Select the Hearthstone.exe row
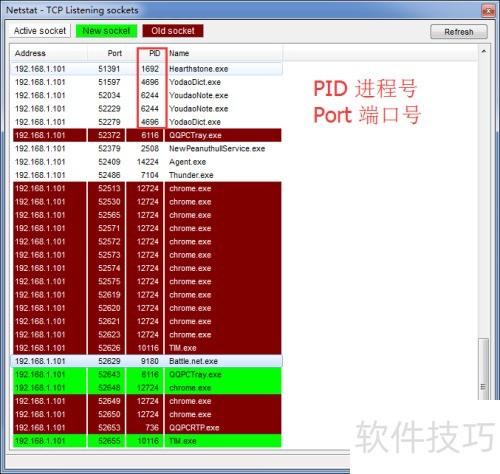 tap(147, 69)
